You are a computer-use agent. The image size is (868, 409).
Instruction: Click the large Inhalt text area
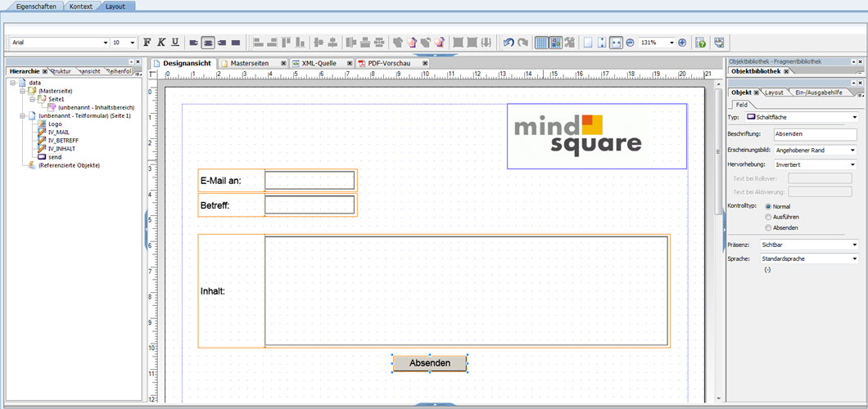point(466,291)
